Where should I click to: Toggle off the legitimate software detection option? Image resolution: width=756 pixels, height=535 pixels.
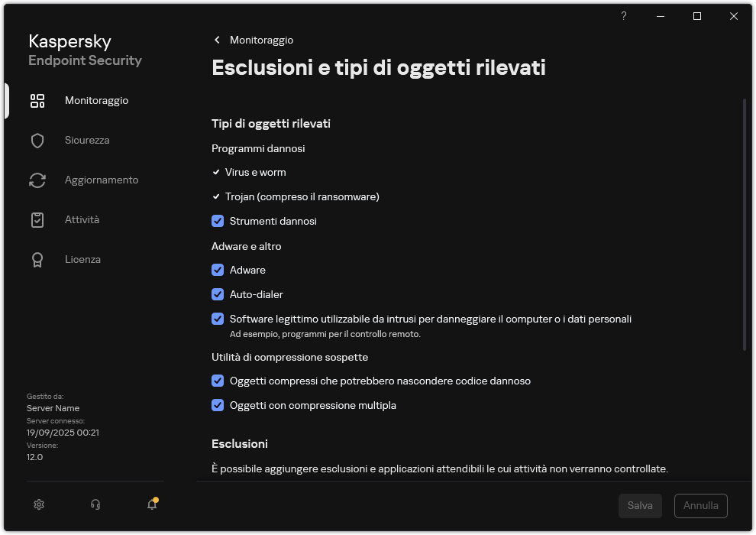click(x=218, y=319)
